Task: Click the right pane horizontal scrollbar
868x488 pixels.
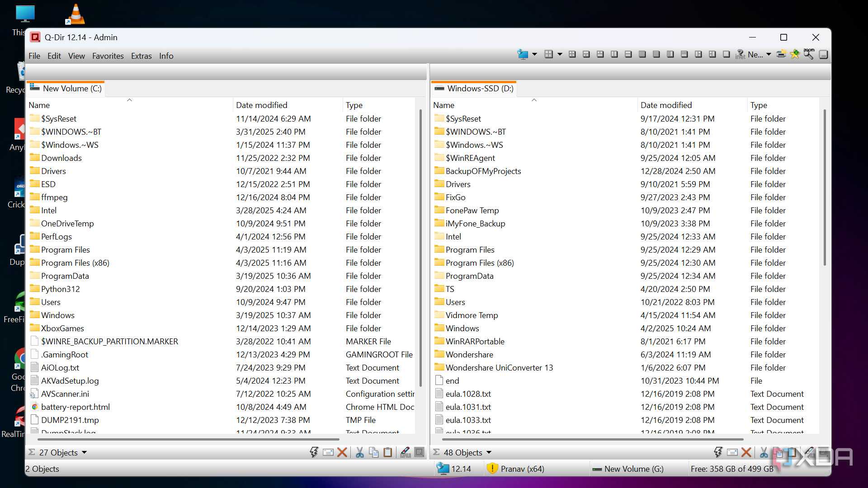Action: click(x=593, y=439)
